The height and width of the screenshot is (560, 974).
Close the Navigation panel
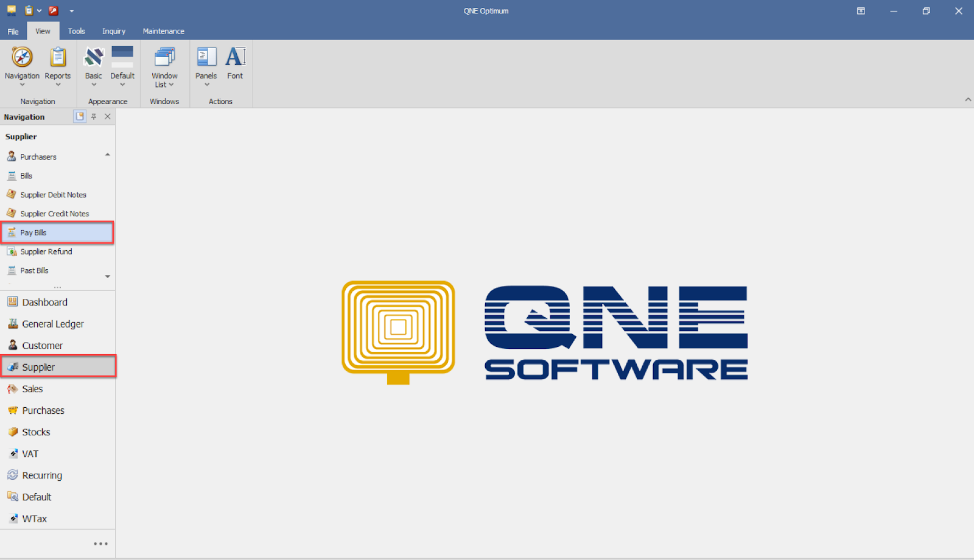tap(108, 116)
